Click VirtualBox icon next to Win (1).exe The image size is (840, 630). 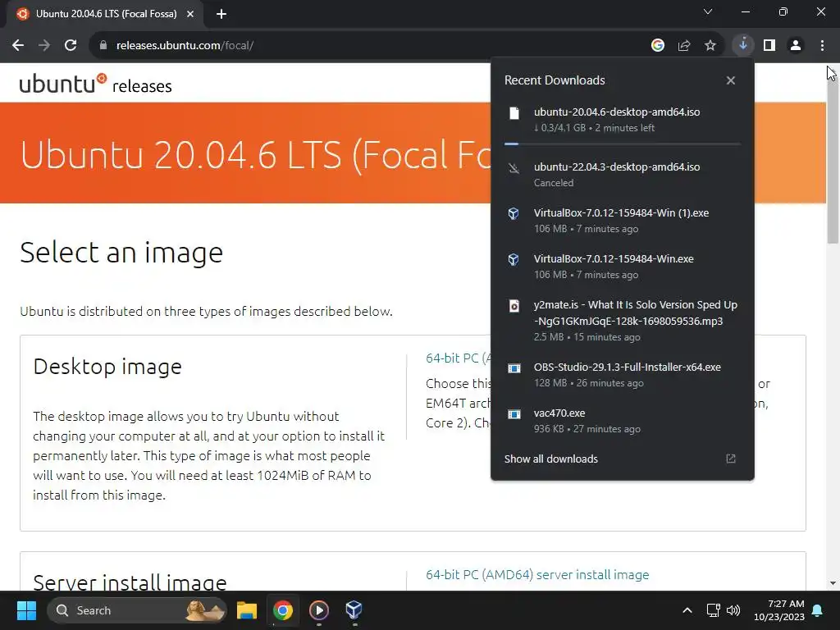coord(514,214)
